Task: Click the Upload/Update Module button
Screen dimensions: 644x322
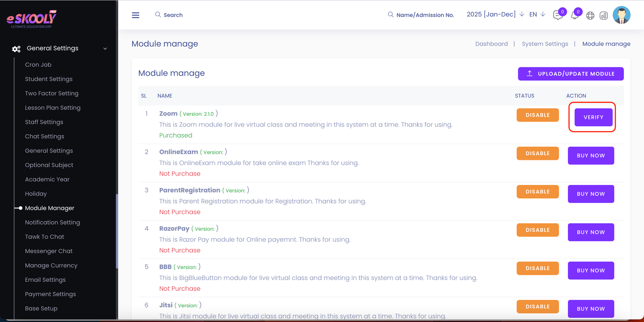Action: point(570,74)
